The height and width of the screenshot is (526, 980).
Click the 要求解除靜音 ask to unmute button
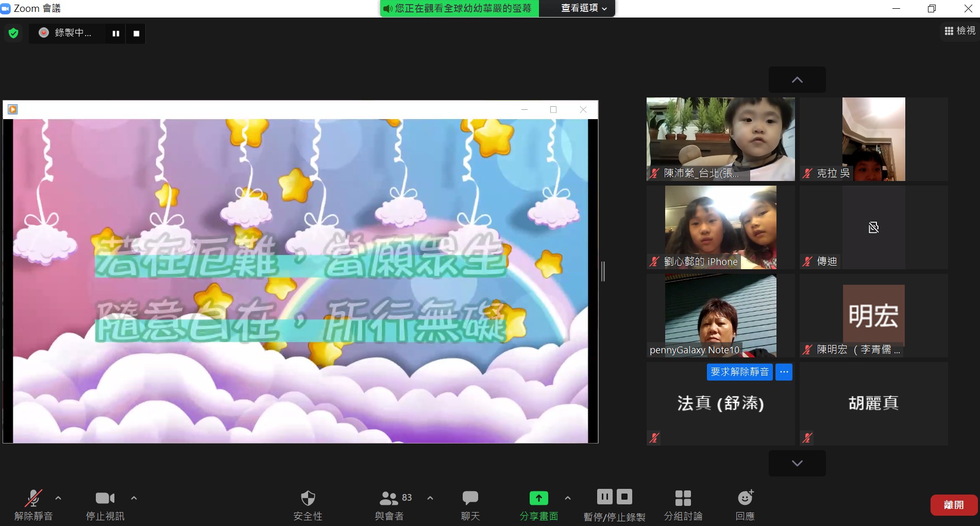click(x=739, y=372)
